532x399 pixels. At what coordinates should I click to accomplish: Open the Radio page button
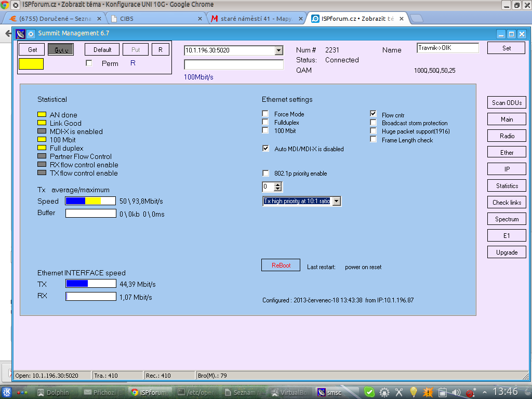[x=507, y=136]
